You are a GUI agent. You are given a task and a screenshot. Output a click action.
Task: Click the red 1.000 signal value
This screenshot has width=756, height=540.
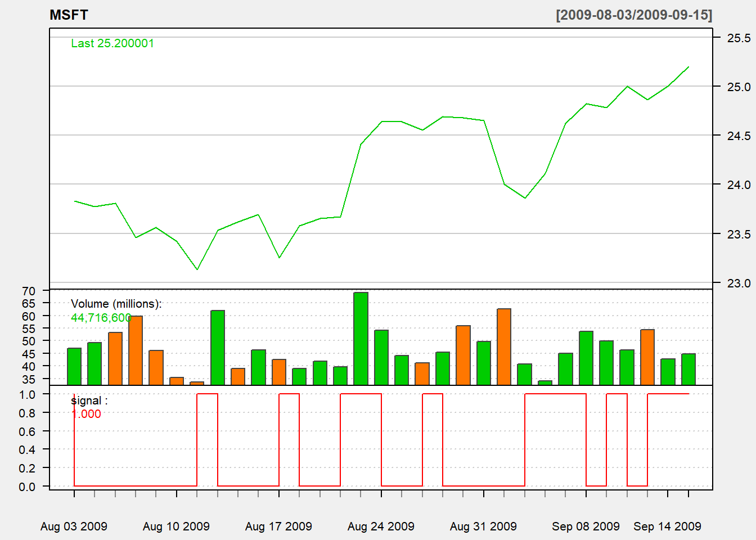(87, 414)
